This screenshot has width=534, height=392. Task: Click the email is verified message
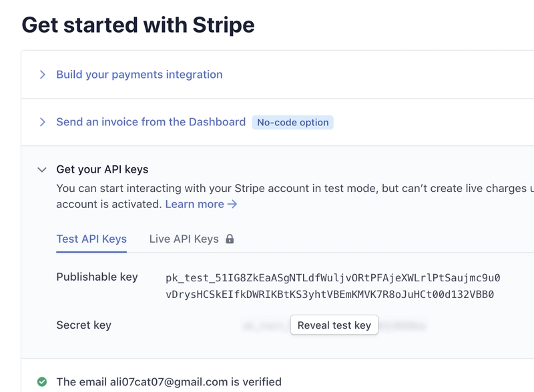169,382
